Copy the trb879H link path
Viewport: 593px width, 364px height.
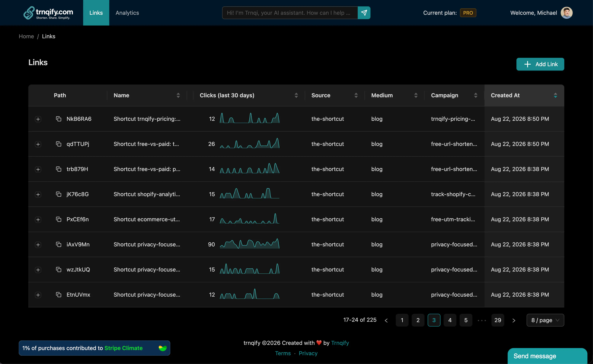point(58,169)
